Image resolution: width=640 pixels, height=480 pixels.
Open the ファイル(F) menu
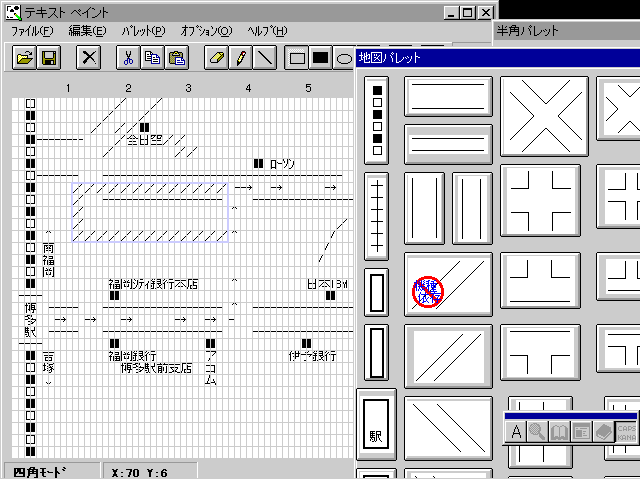click(x=32, y=31)
